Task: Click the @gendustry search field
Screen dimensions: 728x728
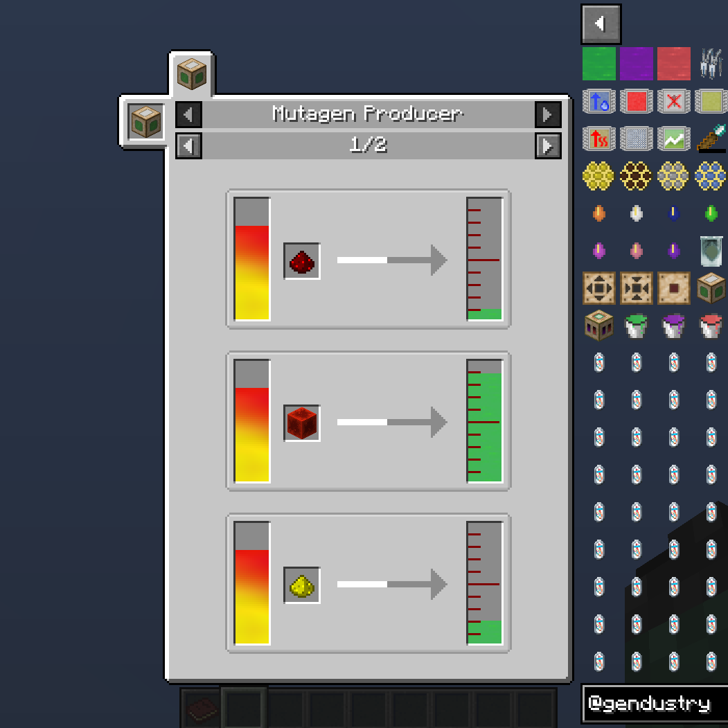Action: (x=654, y=704)
